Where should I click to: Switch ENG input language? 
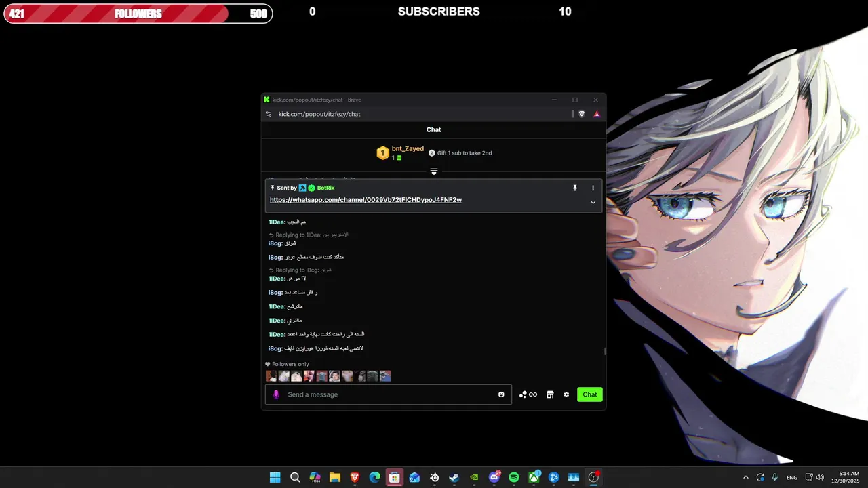[x=792, y=477]
